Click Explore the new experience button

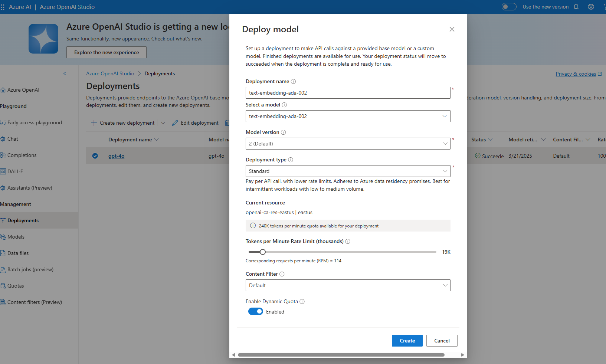point(107,52)
